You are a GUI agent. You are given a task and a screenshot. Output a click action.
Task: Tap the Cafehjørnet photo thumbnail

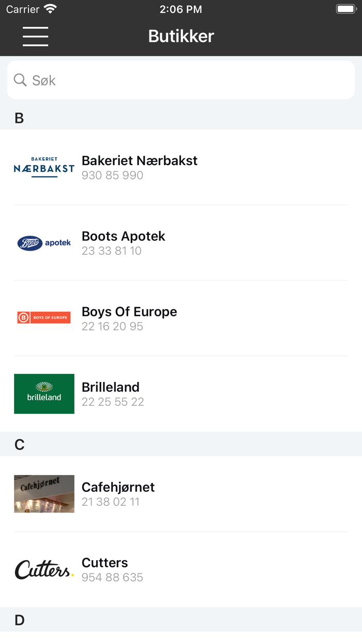point(44,493)
